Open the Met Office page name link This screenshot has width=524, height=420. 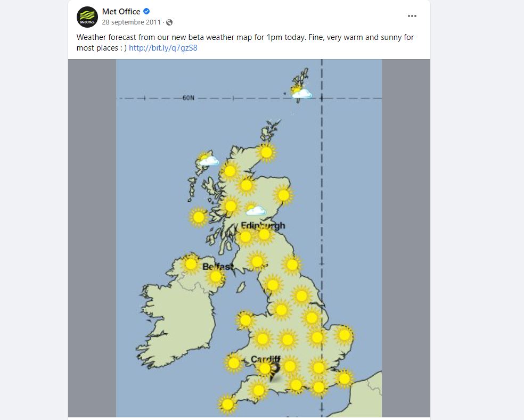121,12
